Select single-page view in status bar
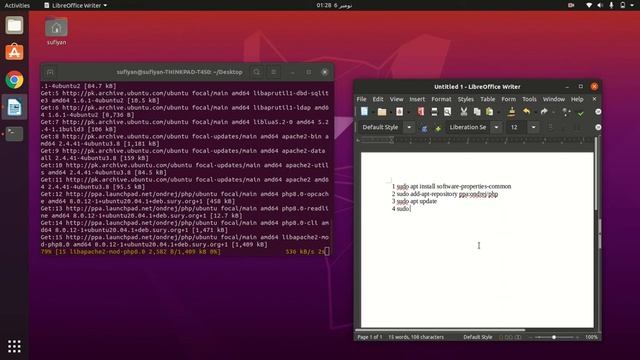 (501, 337)
